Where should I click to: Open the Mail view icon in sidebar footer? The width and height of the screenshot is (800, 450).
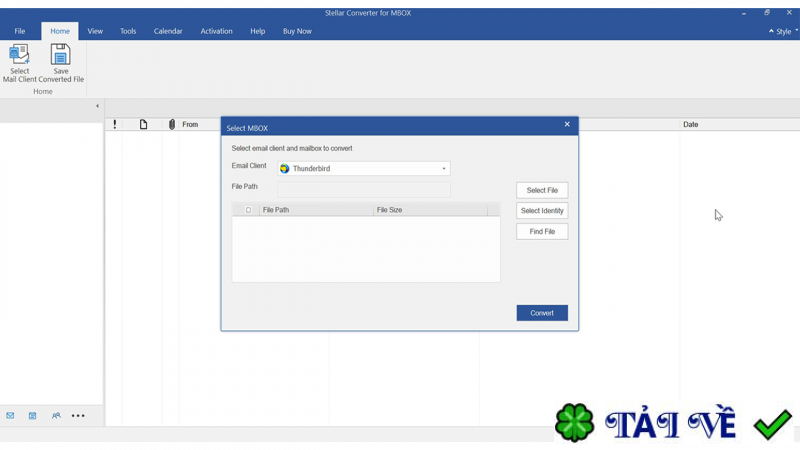tap(10, 415)
